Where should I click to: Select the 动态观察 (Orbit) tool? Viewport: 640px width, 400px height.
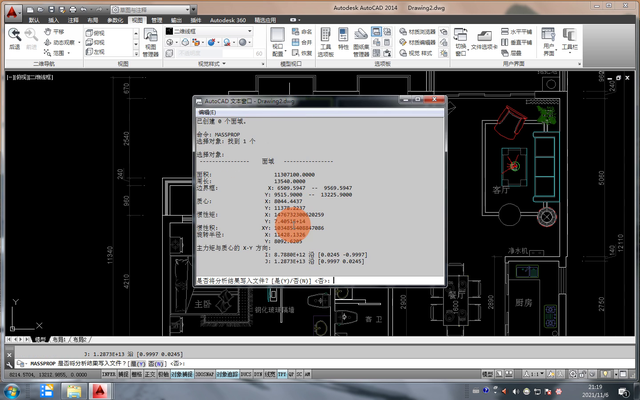point(59,42)
